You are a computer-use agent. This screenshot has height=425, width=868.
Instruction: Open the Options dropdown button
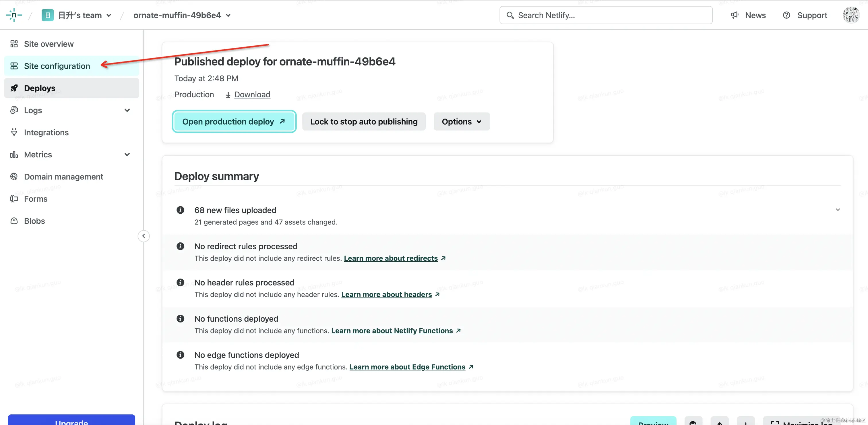tap(461, 121)
